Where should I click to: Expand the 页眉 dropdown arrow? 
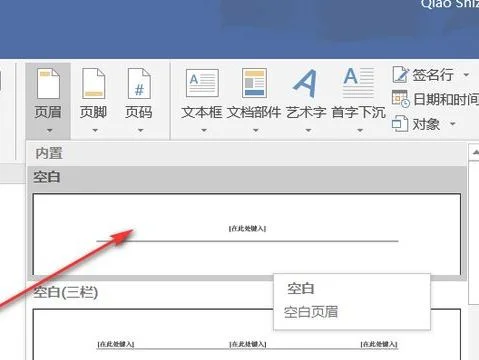click(49, 130)
